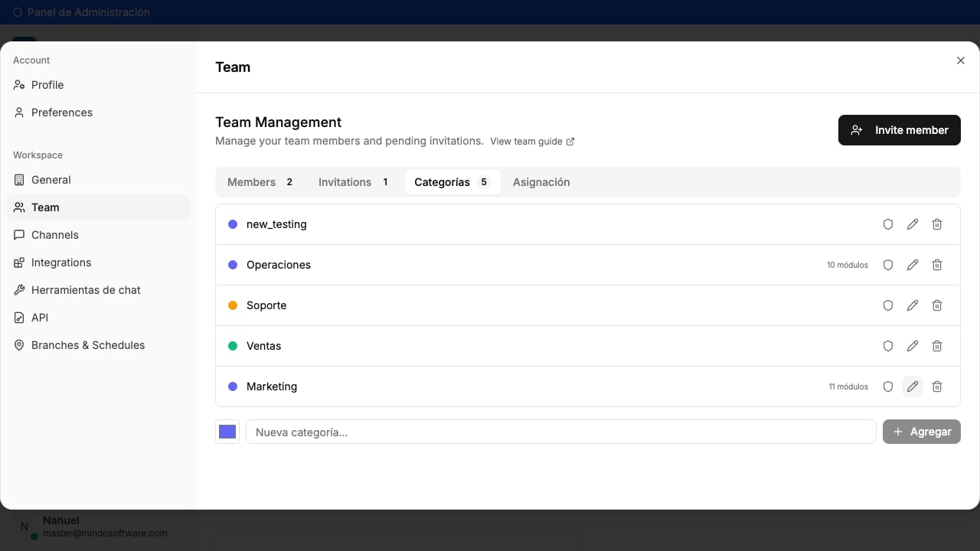980x551 pixels.
Task: Delete the Soporte category
Action: pos(937,305)
